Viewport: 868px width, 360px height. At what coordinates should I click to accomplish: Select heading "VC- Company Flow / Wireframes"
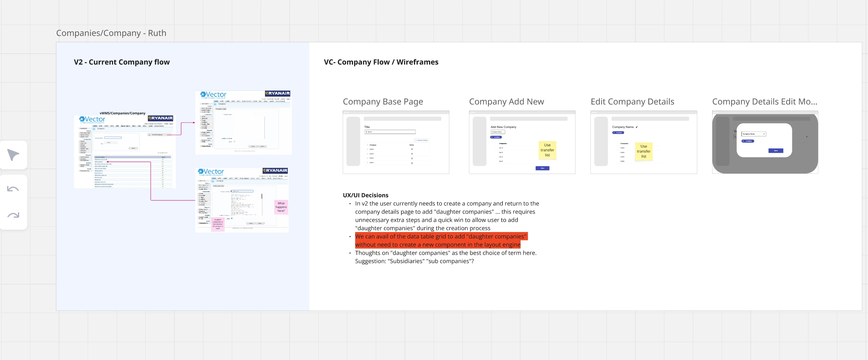click(x=381, y=62)
